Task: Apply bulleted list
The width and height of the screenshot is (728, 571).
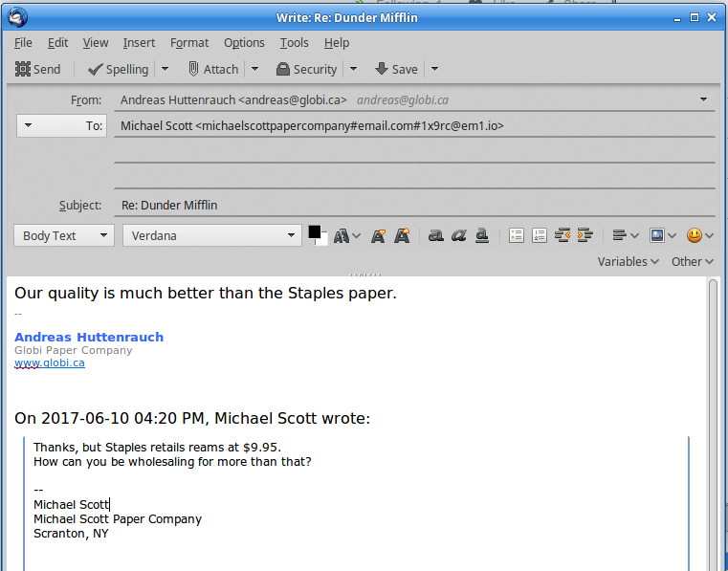Action: pyautogui.click(x=517, y=235)
